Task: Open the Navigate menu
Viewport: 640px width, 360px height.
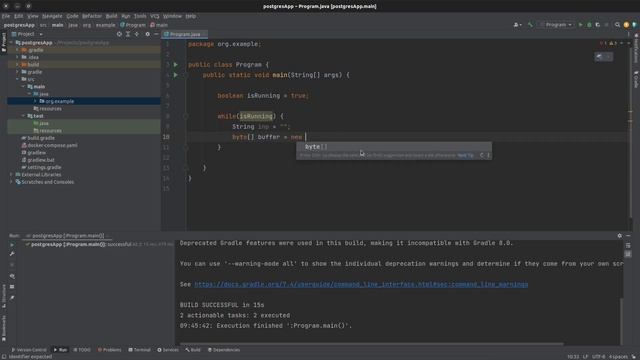Action: (x=52, y=16)
